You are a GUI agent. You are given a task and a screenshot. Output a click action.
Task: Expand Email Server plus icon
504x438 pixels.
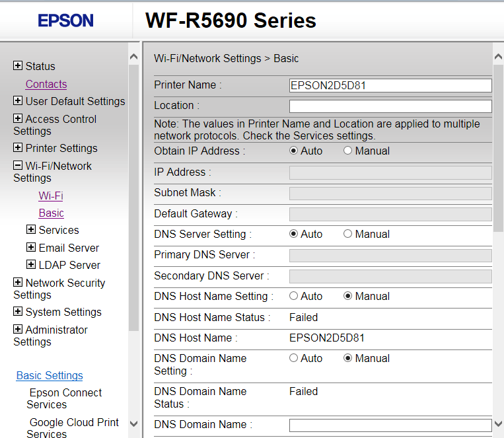coord(31,248)
